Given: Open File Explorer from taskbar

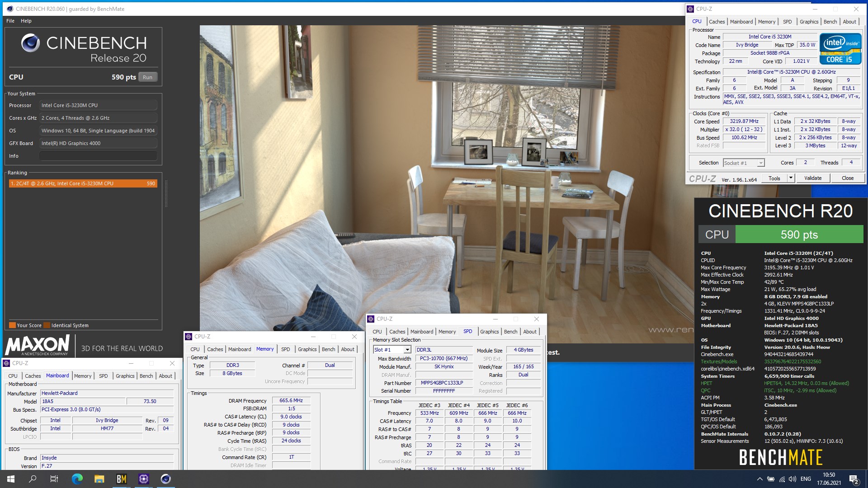Looking at the screenshot, I should 99,479.
